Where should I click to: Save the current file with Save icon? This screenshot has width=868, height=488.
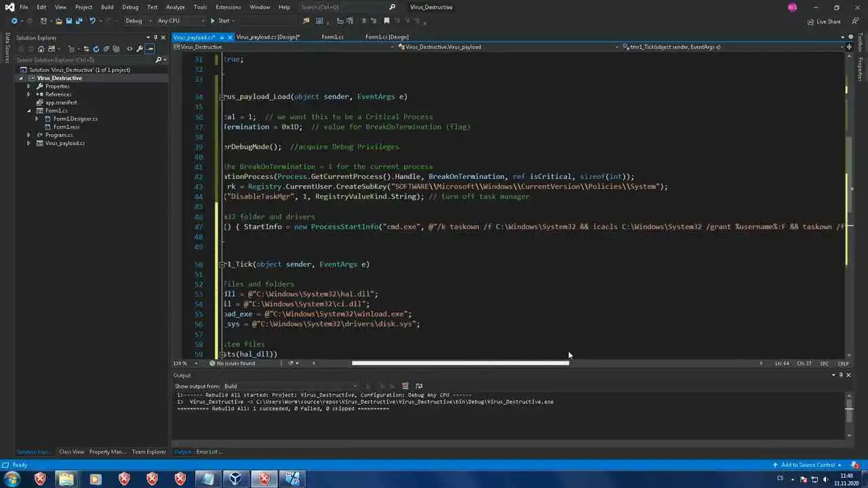[68, 21]
